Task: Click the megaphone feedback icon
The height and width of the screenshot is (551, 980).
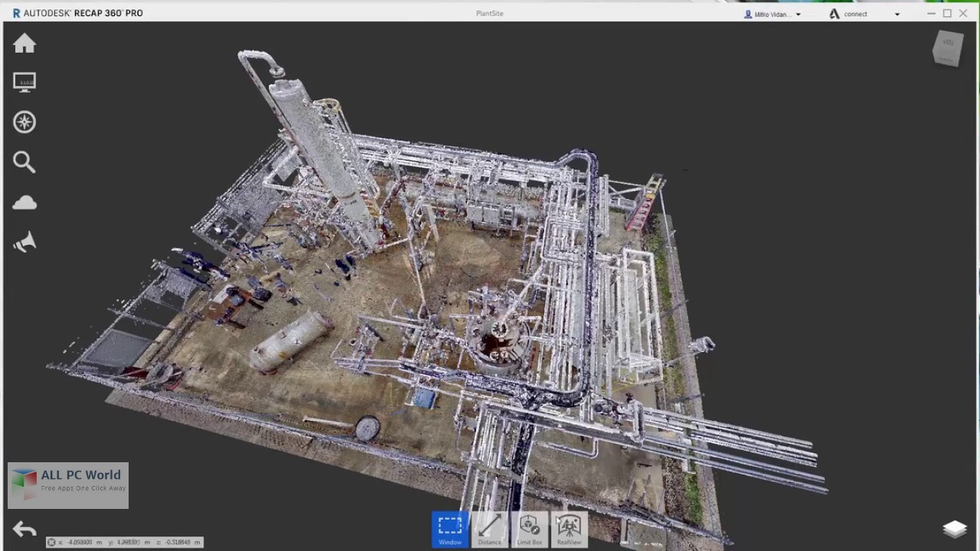Action: coord(24,243)
